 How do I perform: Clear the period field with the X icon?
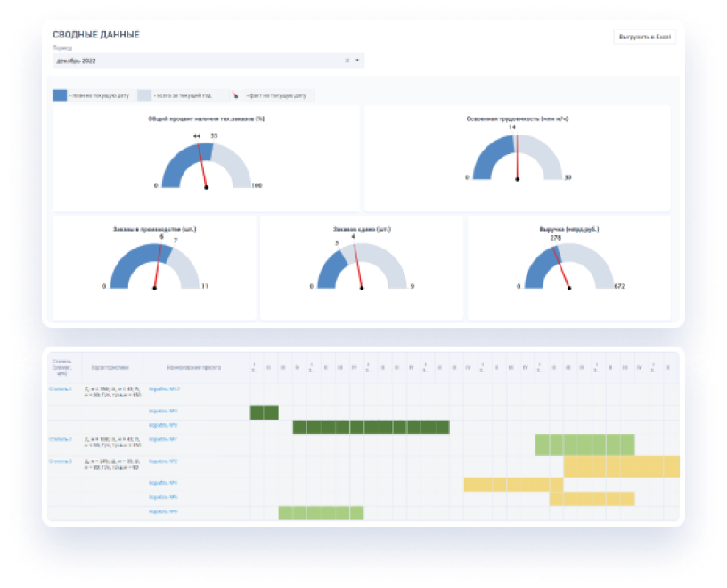coord(347,61)
